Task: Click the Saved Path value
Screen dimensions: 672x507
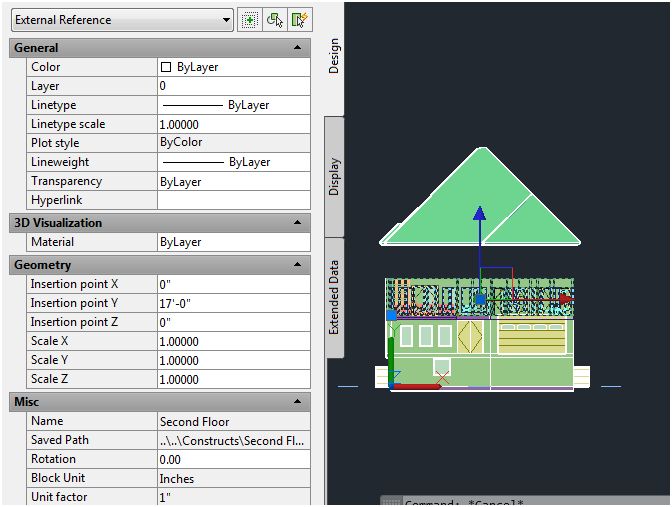Action: (x=234, y=440)
